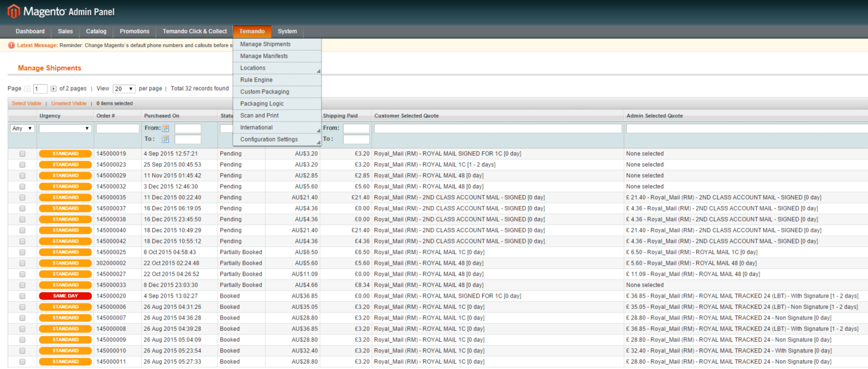Open the Dashboard menu
The width and height of the screenshot is (868, 369).
30,32
